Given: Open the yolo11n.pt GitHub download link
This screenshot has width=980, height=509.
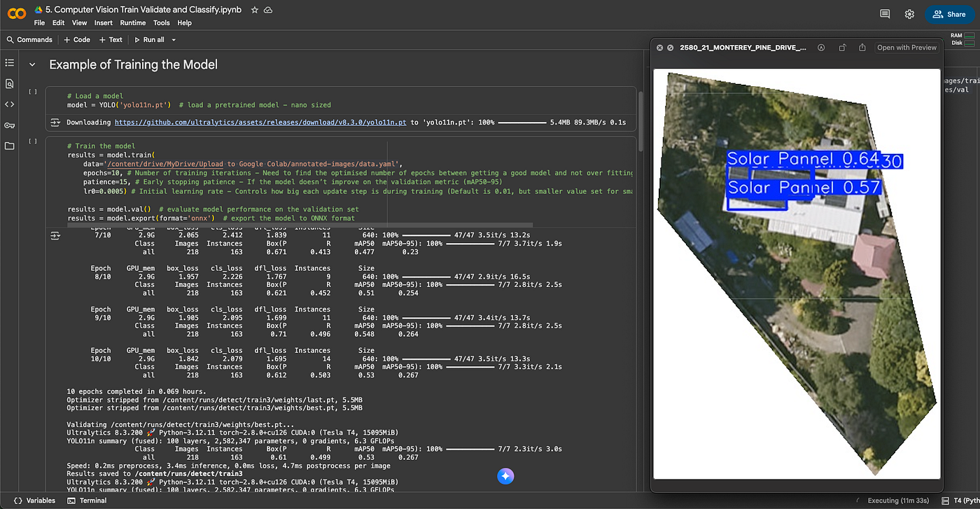Looking at the screenshot, I should click(260, 123).
